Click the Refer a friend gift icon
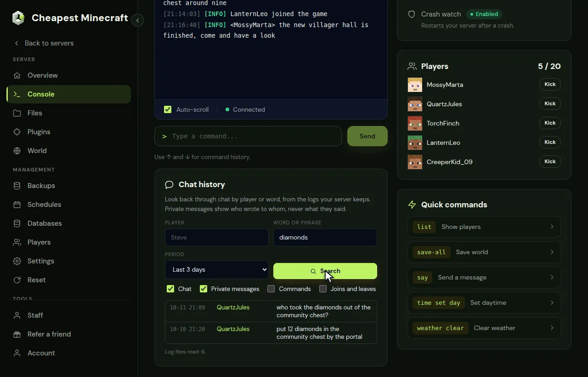Screen dimensions: 588x377 click(x=17, y=334)
